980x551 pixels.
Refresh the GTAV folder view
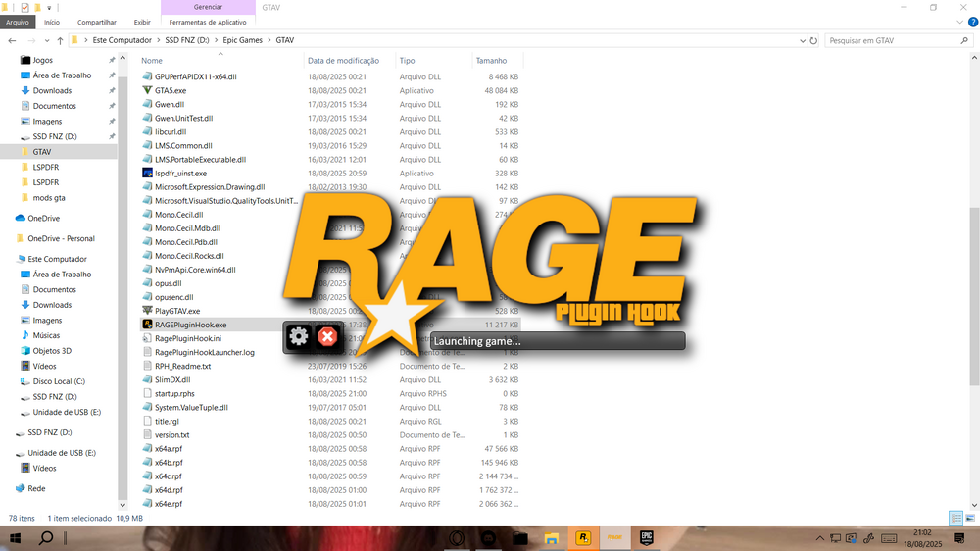813,40
